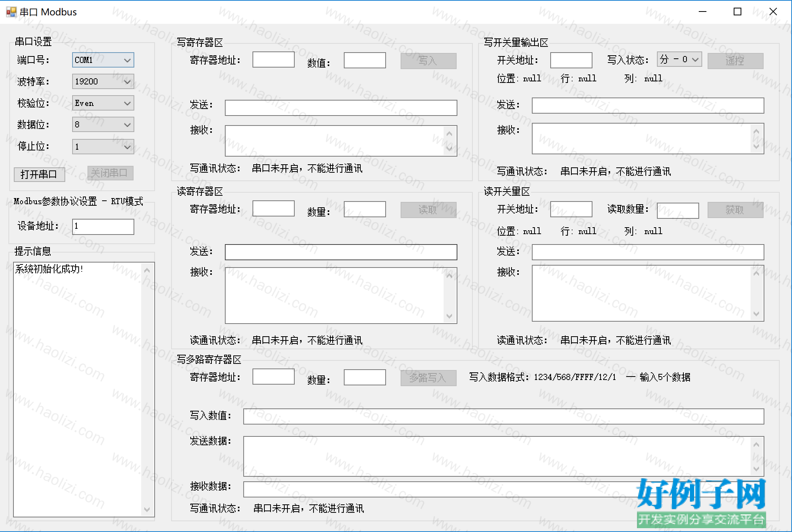Open the 校验位 Even dropdown

[103, 103]
